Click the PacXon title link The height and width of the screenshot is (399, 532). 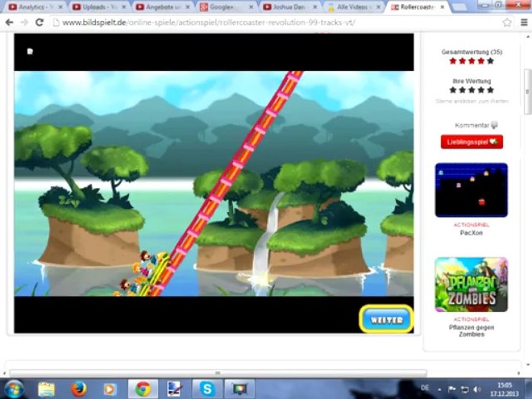click(x=471, y=233)
